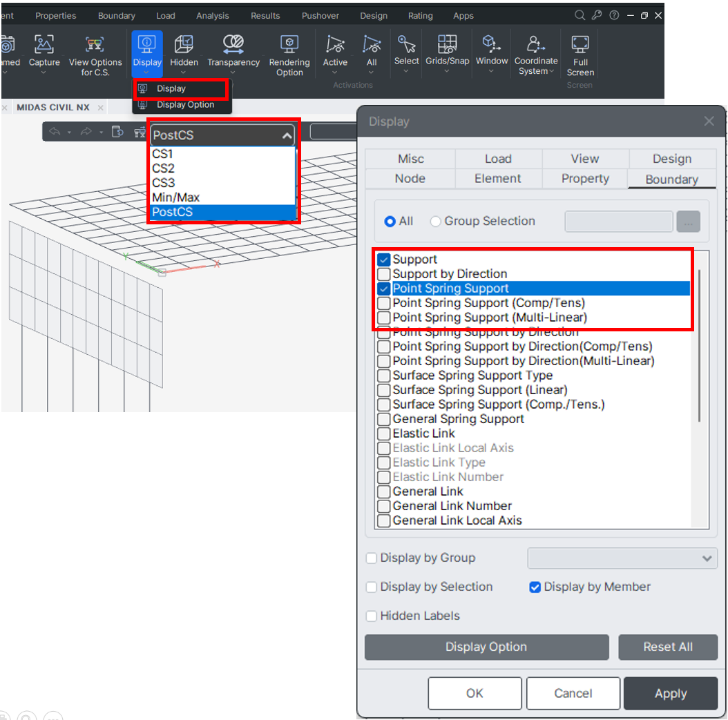Select the Group Selection radio button
Screen dimensions: 728x720
(x=436, y=222)
